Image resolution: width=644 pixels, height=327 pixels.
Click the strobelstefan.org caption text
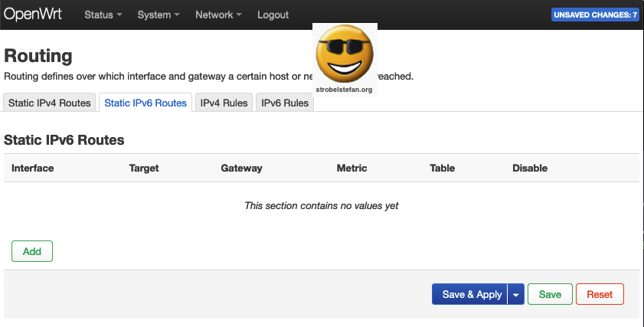click(x=344, y=90)
